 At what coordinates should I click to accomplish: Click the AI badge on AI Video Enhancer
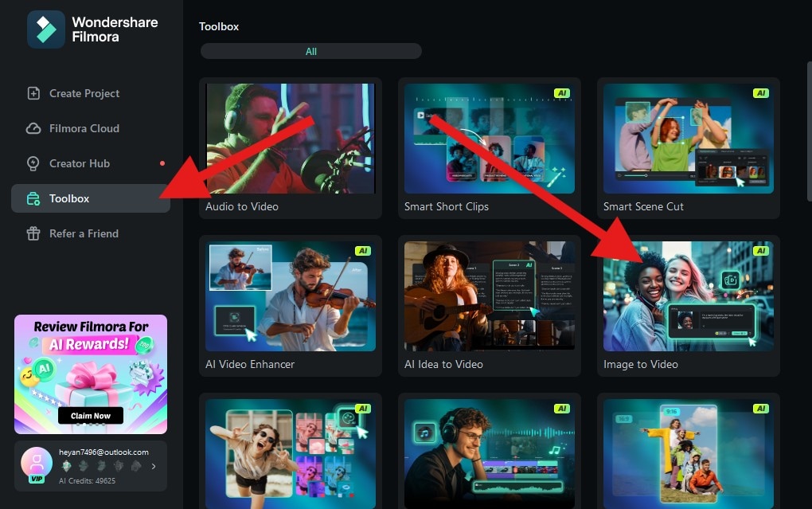363,251
